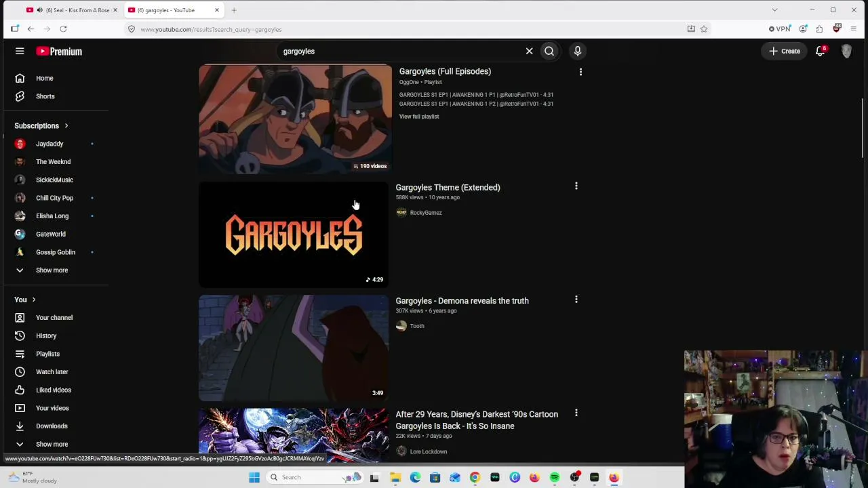The height and width of the screenshot is (488, 868).
Task: Open Your channel
Action: point(55,318)
